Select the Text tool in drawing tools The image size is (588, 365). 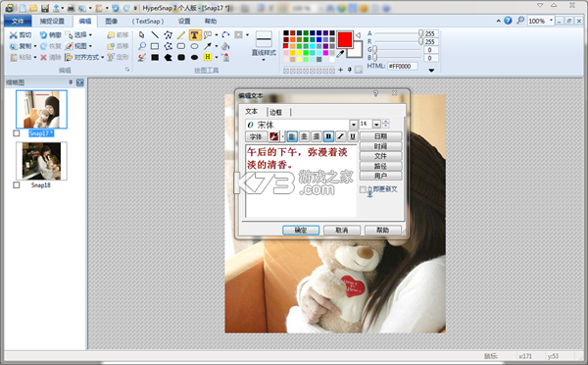(x=194, y=35)
